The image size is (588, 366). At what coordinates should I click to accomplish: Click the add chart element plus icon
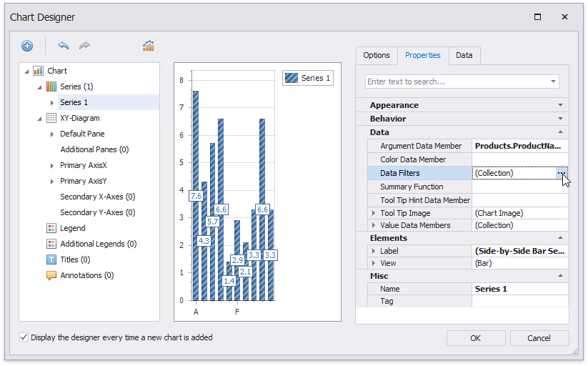pyautogui.click(x=27, y=46)
